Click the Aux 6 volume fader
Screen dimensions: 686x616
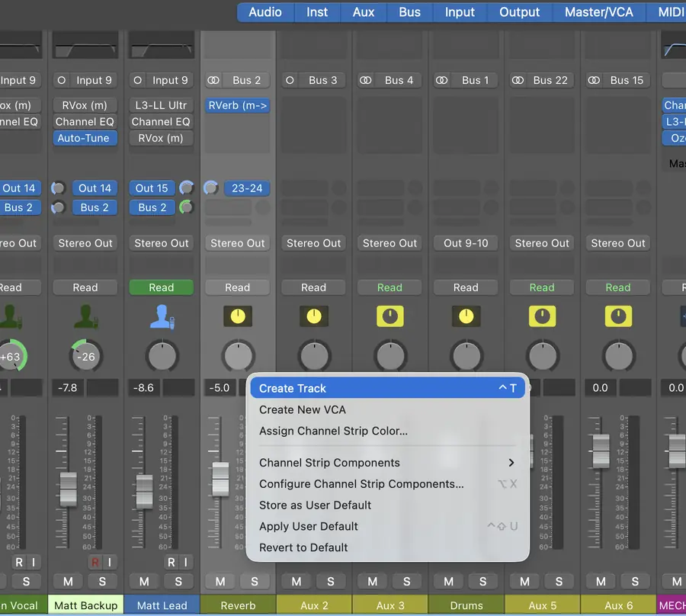[601, 451]
